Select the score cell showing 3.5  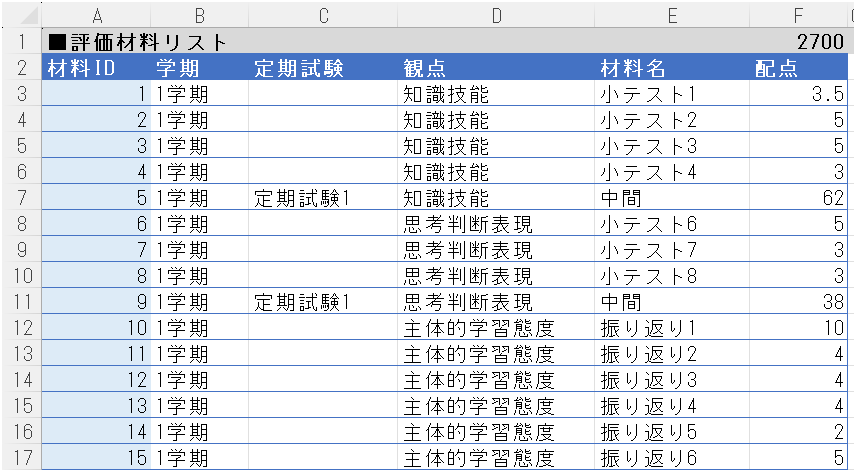(x=798, y=94)
